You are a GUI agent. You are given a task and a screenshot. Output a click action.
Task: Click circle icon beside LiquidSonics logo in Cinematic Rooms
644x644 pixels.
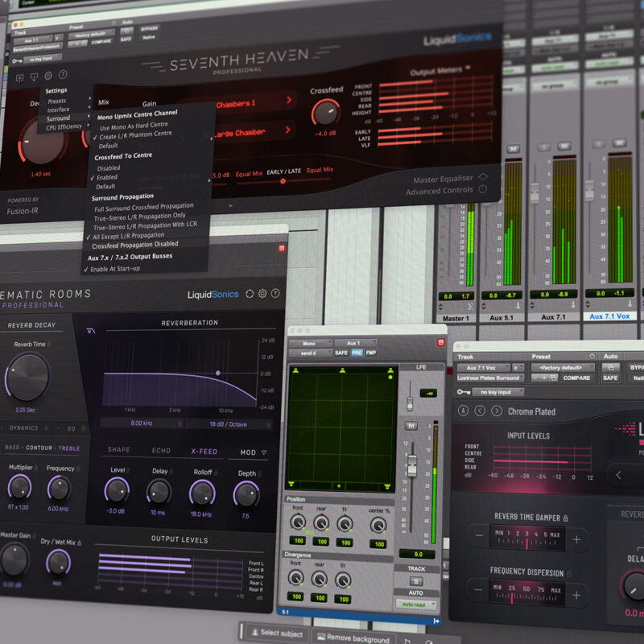pos(250,294)
